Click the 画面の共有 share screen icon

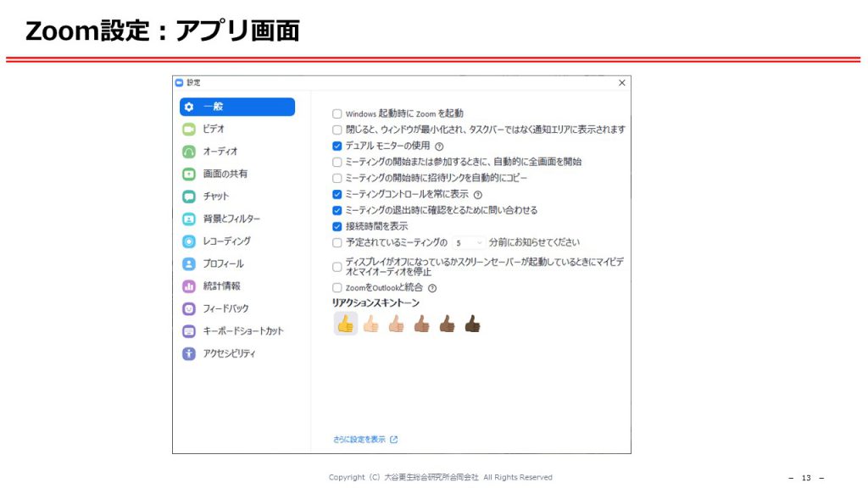coord(189,175)
